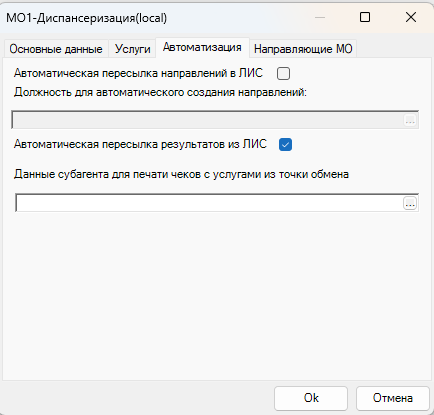Maximize the МО1-Диспансеризация window
This screenshot has height=415, width=434.
click(x=365, y=17)
